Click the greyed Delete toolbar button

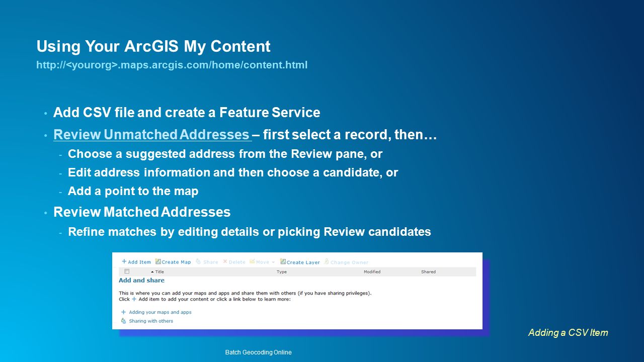pyautogui.click(x=234, y=262)
